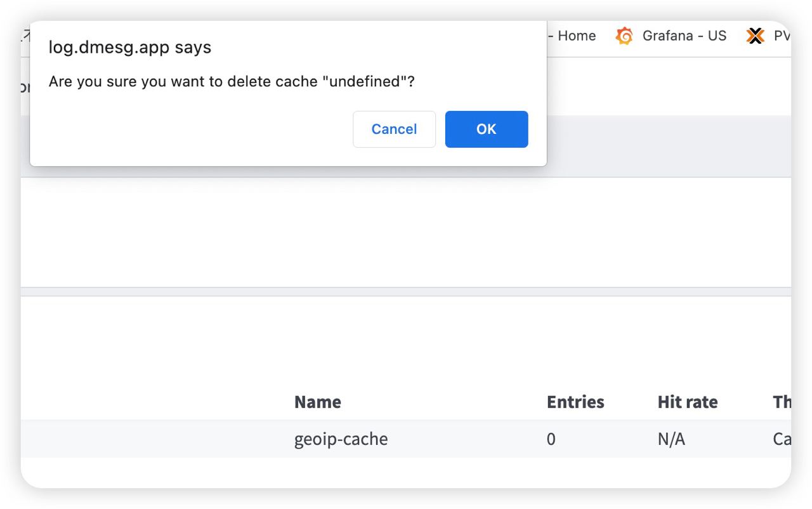Click the 0 entries cell
The height and width of the screenshot is (509, 812).
(551, 439)
